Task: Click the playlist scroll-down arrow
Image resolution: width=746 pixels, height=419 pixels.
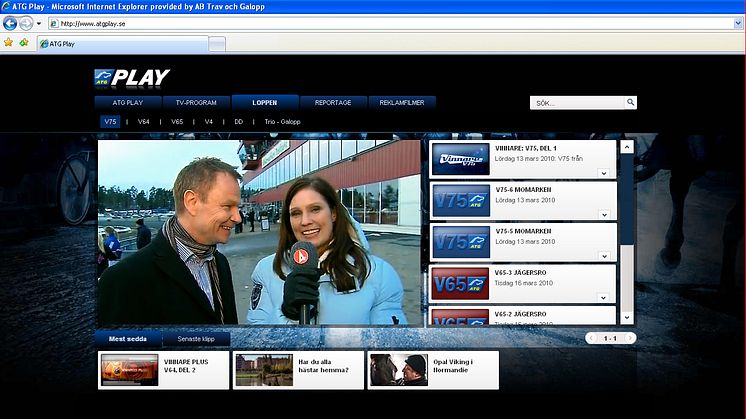Action: click(x=627, y=317)
